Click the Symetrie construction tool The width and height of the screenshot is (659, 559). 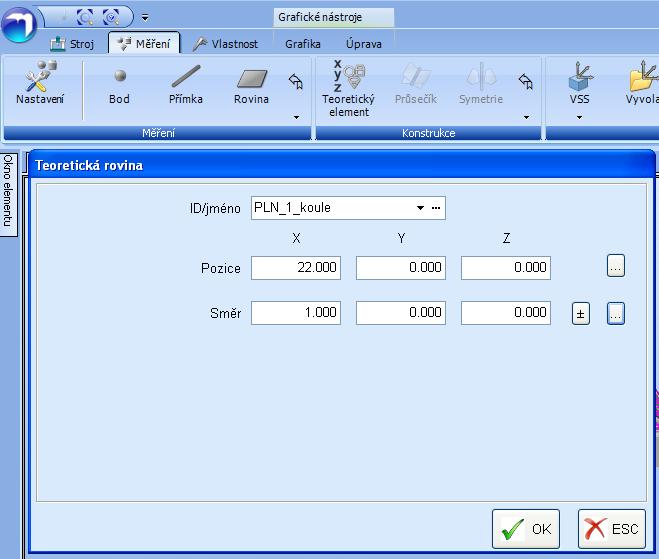[x=481, y=84]
